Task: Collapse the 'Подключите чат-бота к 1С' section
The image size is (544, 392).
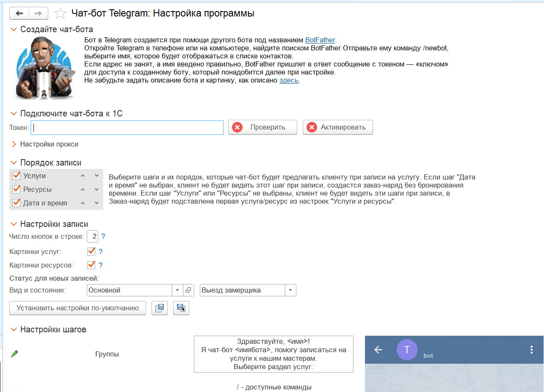Action: 14,113
